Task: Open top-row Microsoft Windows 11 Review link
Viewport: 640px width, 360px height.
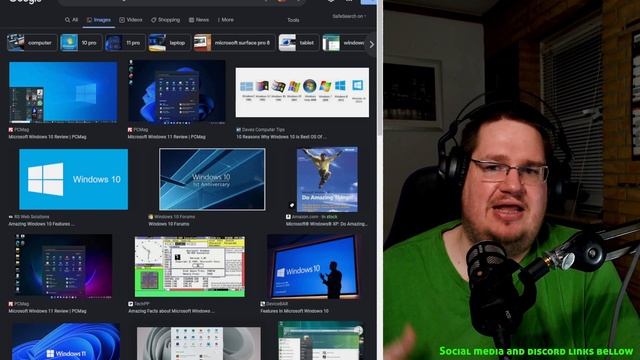Action: pyautogui.click(x=167, y=137)
